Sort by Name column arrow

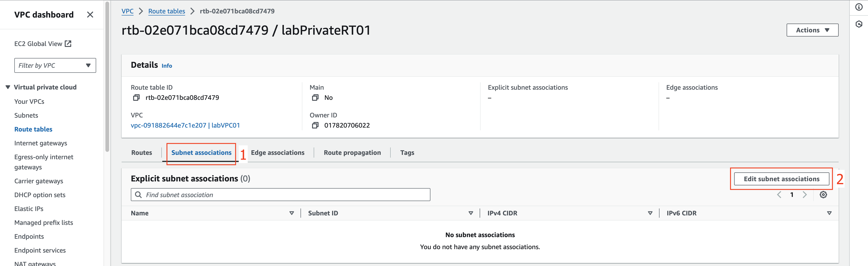point(291,213)
